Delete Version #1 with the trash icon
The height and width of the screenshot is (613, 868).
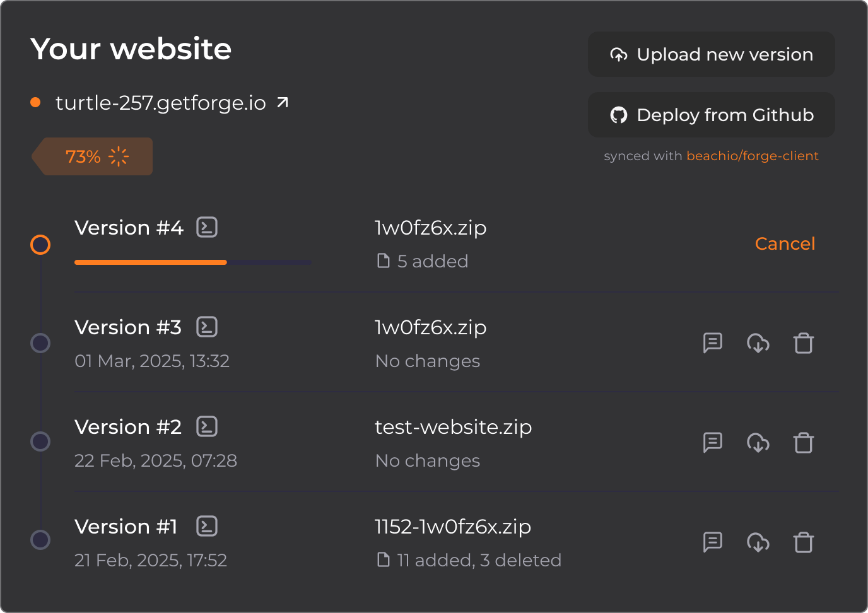[804, 542]
